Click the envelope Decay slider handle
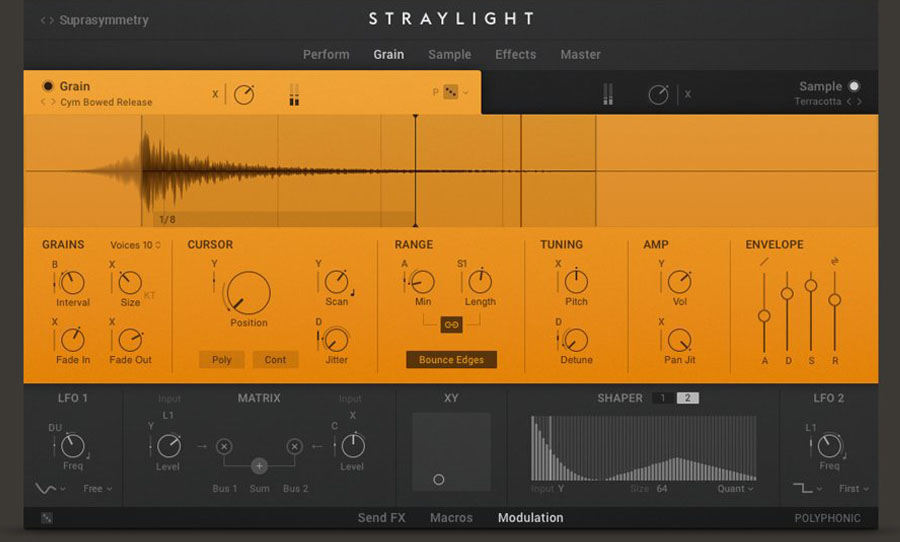This screenshot has width=900, height=542. 788,293
